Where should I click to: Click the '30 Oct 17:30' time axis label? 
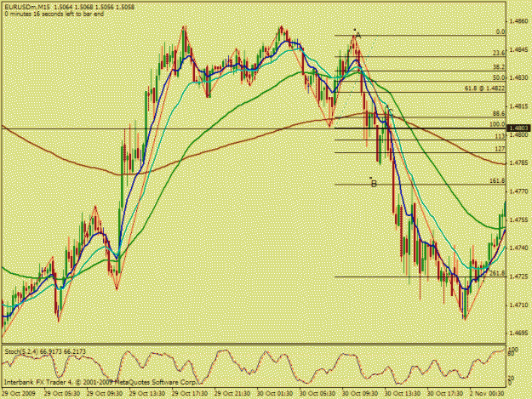point(445,394)
